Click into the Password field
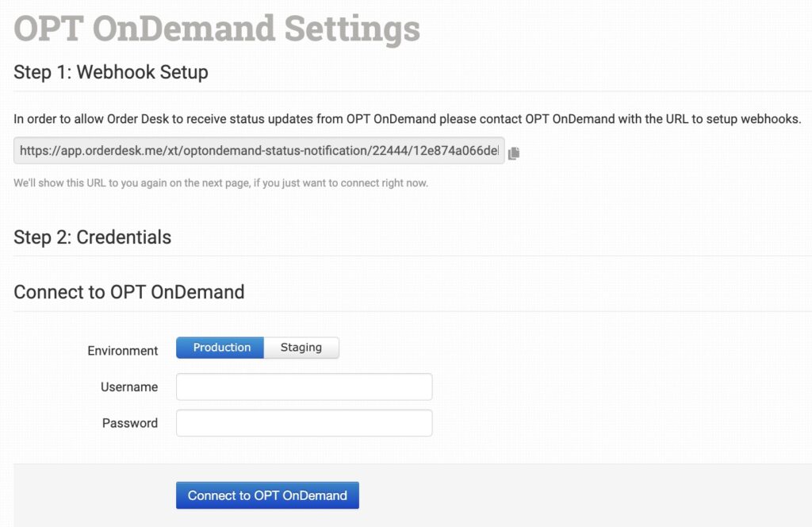 click(x=304, y=423)
